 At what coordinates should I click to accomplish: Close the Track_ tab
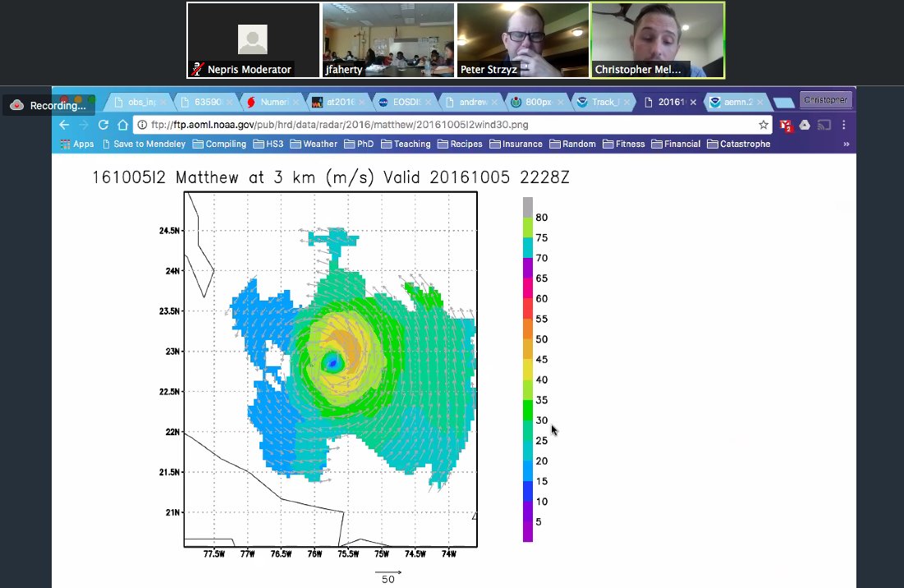pos(626,102)
